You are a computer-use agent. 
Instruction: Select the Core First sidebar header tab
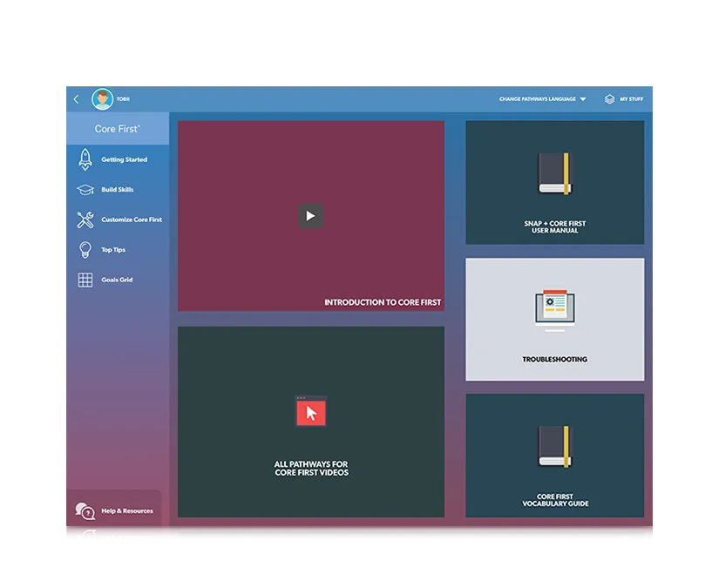118,129
